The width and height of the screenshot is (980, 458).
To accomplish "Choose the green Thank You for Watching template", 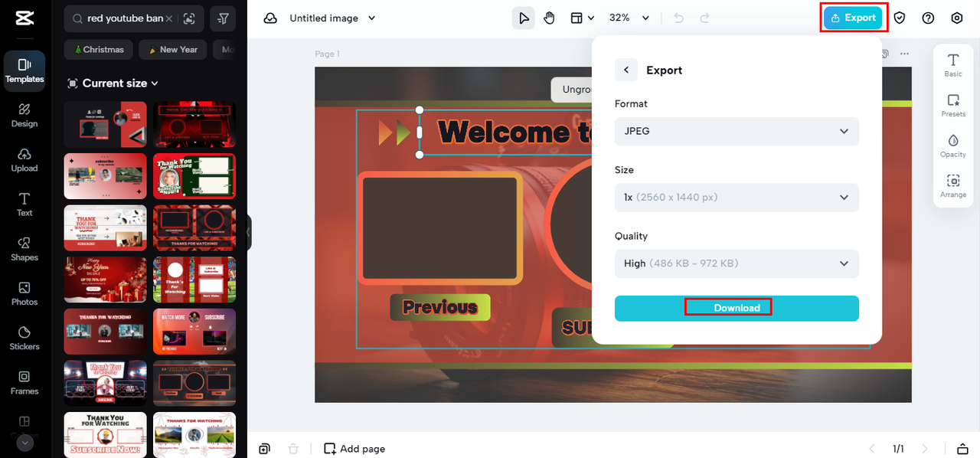I will 194,176.
